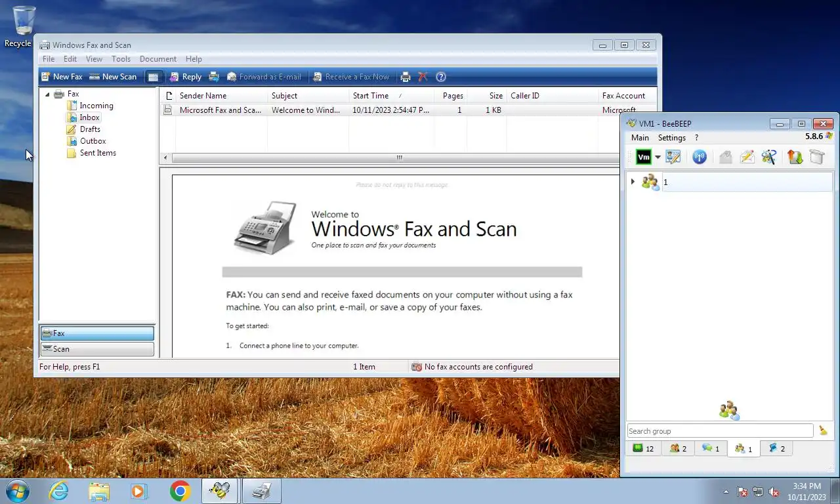Click the red Delete X icon
This screenshot has height=504, width=840.
point(423,77)
